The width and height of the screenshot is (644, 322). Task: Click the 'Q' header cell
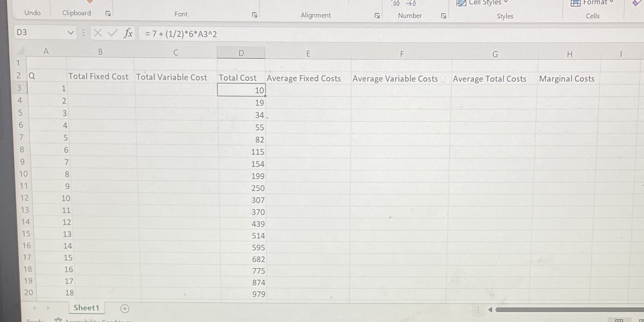click(x=47, y=76)
